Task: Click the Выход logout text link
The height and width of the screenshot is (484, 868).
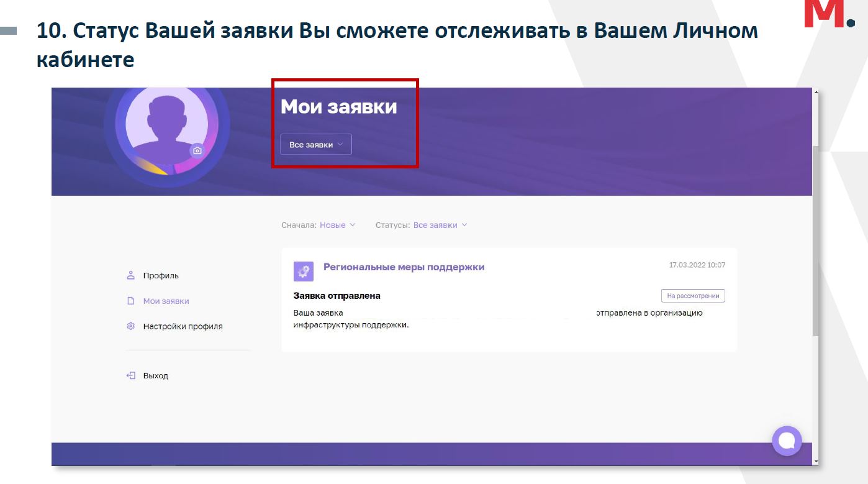Action: coord(155,376)
